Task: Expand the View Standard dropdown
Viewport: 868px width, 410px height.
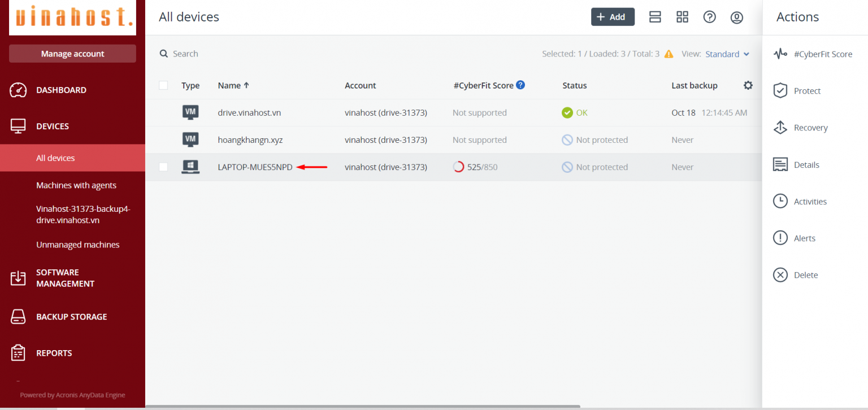Action: point(727,54)
